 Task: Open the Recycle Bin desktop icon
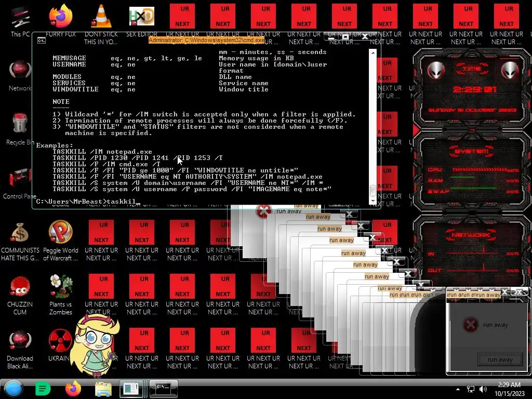pyautogui.click(x=20, y=129)
